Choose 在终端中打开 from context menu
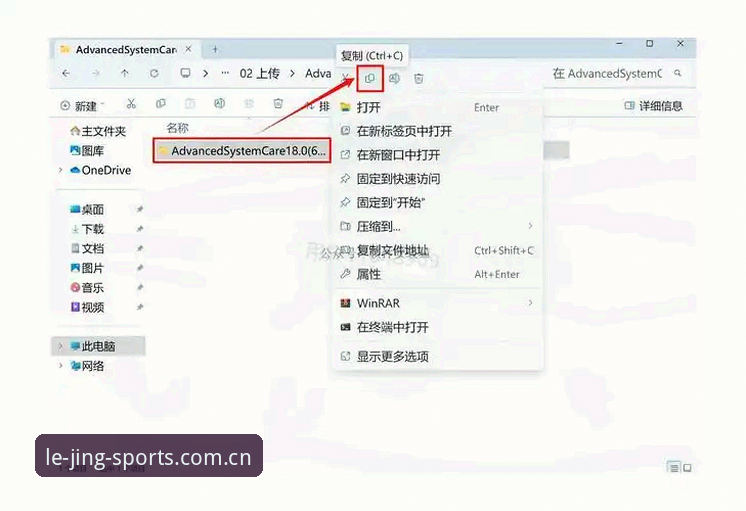The image size is (746, 511). point(437,327)
